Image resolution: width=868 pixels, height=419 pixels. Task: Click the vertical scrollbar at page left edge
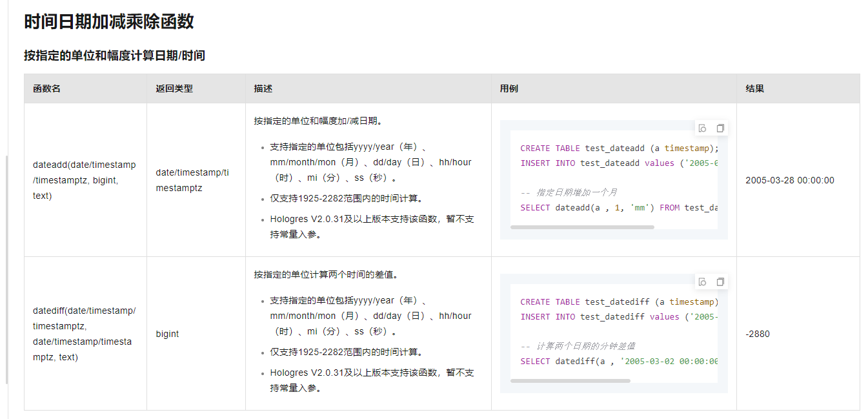click(7, 270)
